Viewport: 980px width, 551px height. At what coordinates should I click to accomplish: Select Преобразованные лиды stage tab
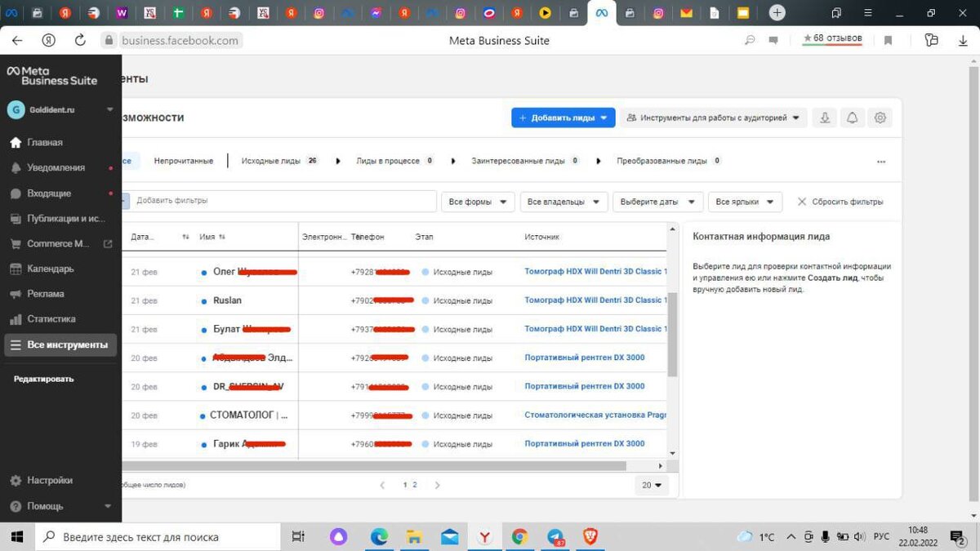pos(669,161)
